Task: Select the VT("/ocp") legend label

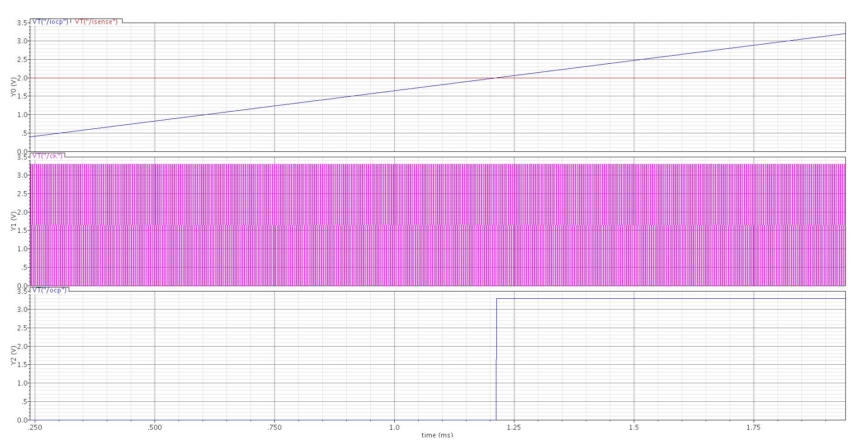Action: [x=49, y=290]
